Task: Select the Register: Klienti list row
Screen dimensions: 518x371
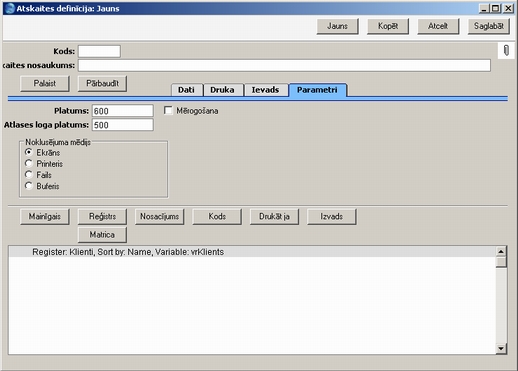Action: point(252,252)
